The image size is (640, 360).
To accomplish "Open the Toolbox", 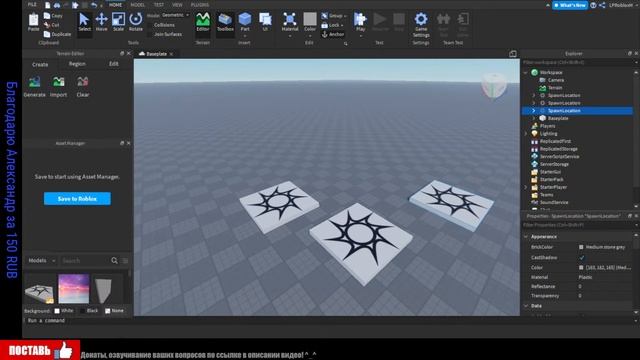I will [x=225, y=22].
